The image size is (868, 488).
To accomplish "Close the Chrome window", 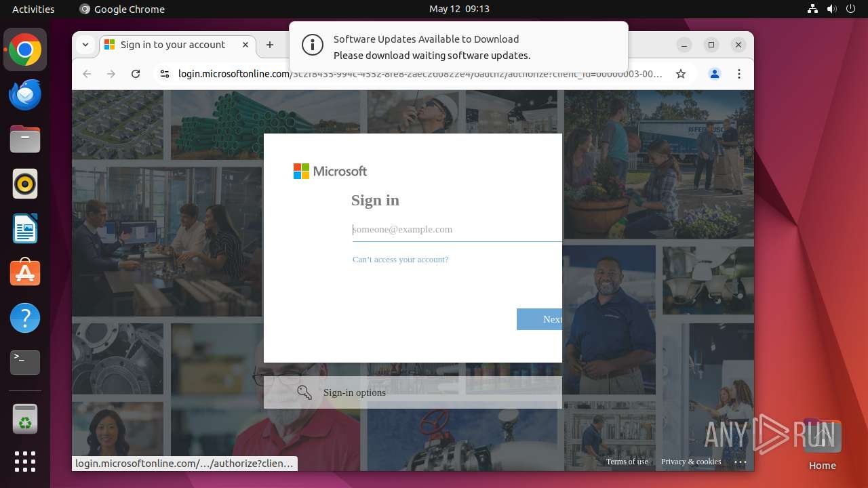I will point(738,45).
